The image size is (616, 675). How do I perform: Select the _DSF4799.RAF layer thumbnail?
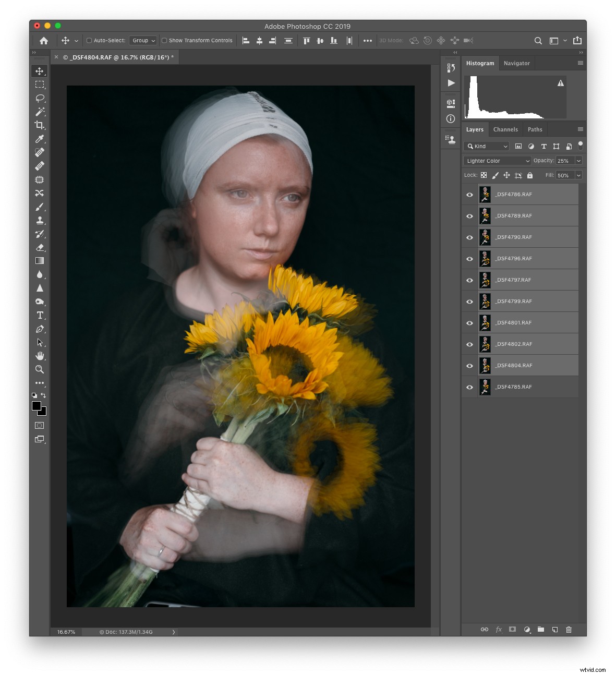point(485,301)
